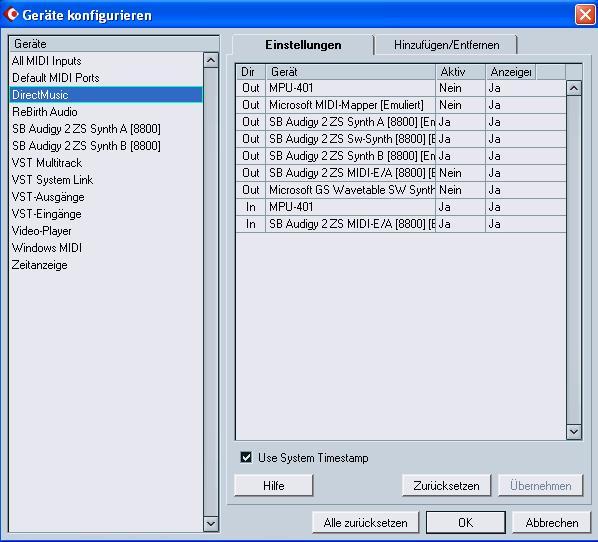Image resolution: width=598 pixels, height=542 pixels.
Task: Click the port table scroll-up arrow
Action: pos(574,88)
